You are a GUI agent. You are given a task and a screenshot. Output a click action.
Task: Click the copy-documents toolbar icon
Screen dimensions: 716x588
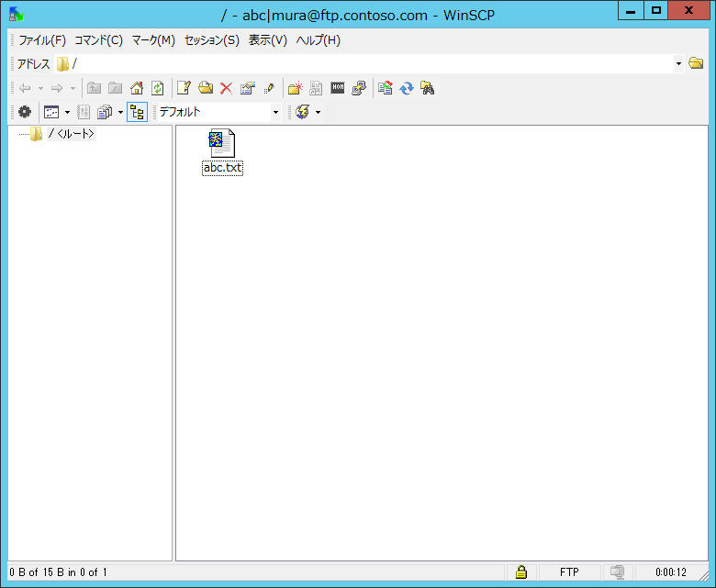pyautogui.click(x=105, y=112)
